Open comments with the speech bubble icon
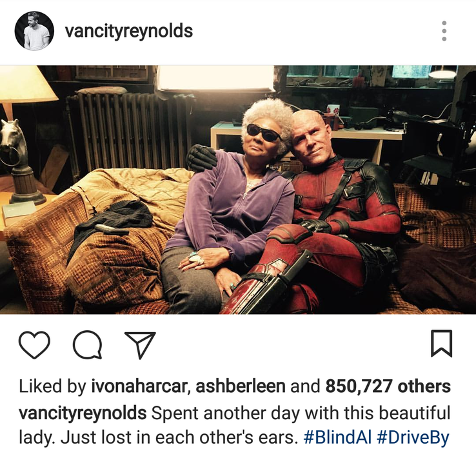This screenshot has height=456, width=476. click(88, 344)
